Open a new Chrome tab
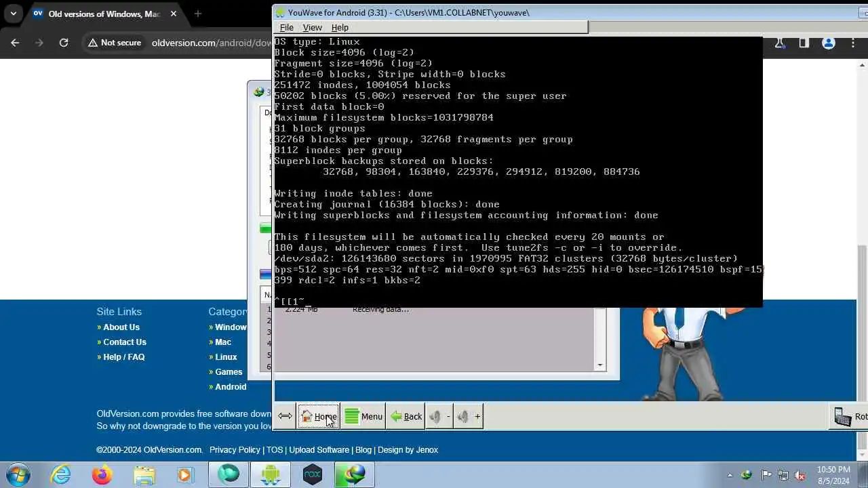The height and width of the screenshot is (488, 868). pos(197,14)
